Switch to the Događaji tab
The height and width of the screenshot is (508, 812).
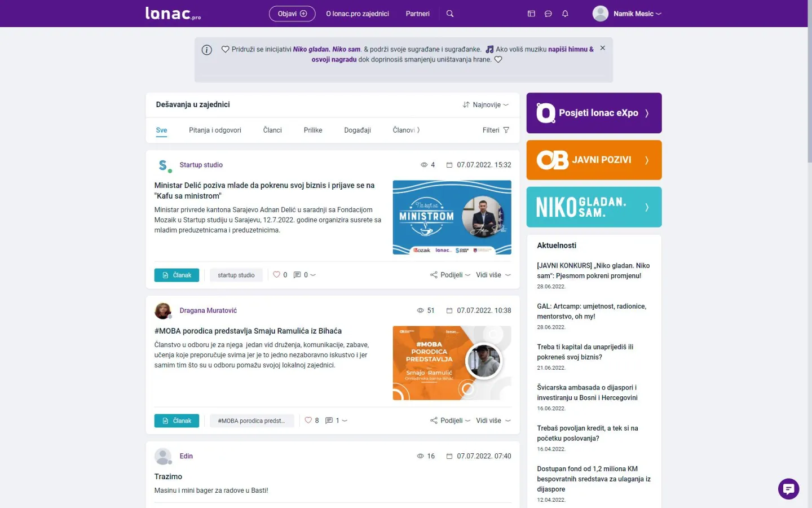pos(358,130)
